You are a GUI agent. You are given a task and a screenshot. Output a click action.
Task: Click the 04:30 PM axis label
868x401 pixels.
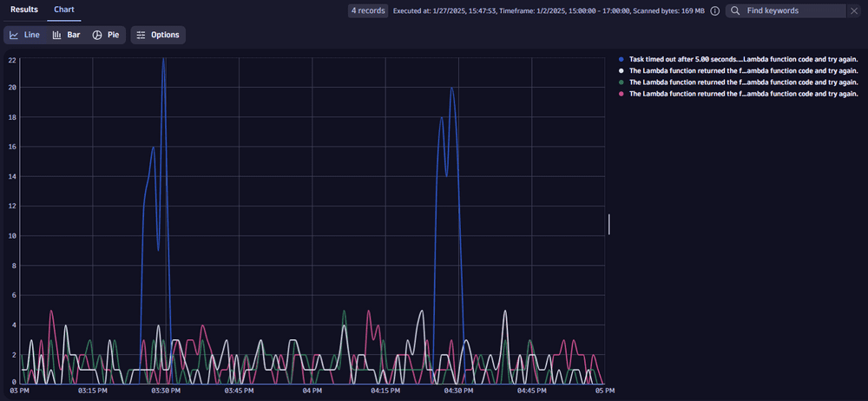click(458, 391)
